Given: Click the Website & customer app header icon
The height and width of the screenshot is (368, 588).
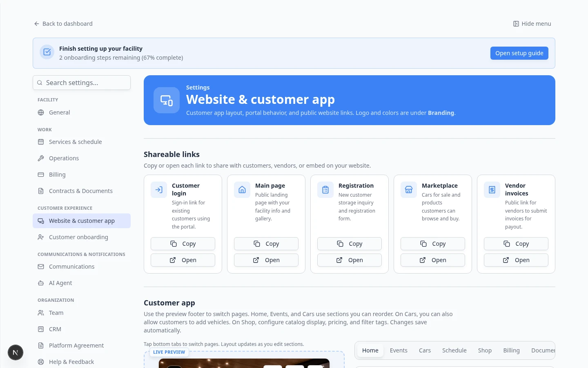Looking at the screenshot, I should (167, 100).
